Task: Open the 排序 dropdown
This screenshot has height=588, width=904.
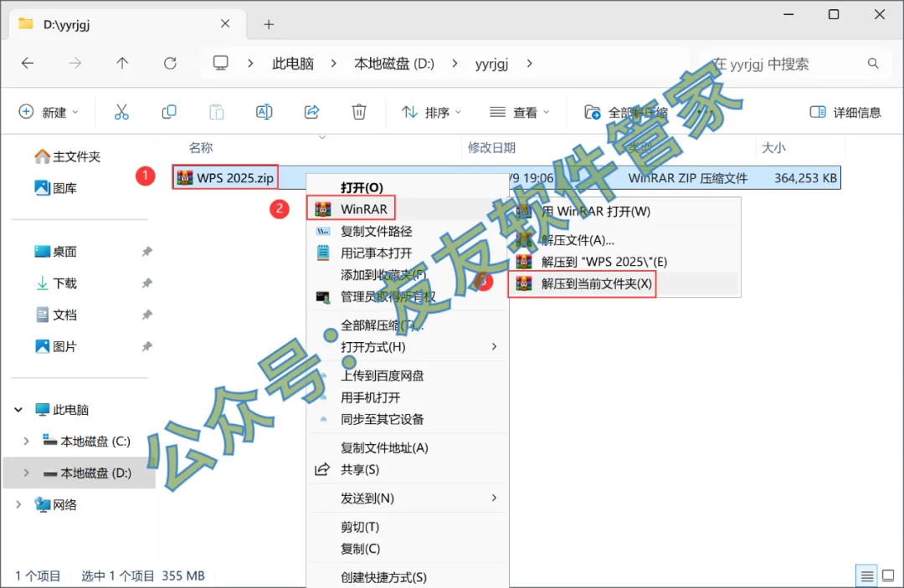Action: coord(431,112)
